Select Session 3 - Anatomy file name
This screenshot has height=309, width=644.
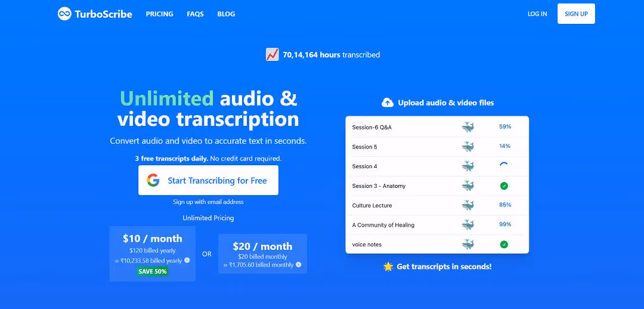[x=379, y=186]
